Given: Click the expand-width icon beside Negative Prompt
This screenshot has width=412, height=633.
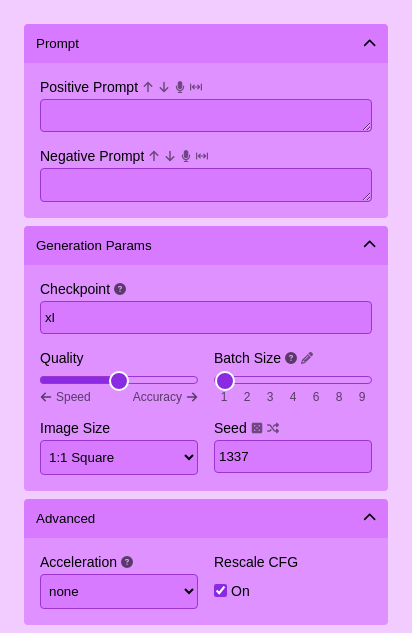Looking at the screenshot, I should point(202,156).
